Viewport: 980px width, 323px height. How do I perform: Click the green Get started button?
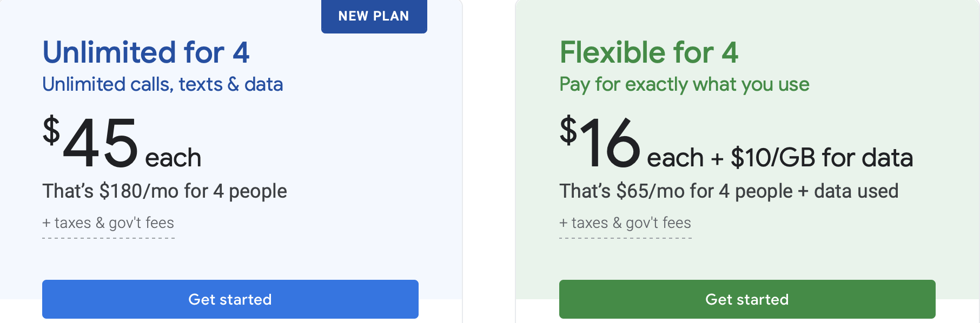pos(747,299)
